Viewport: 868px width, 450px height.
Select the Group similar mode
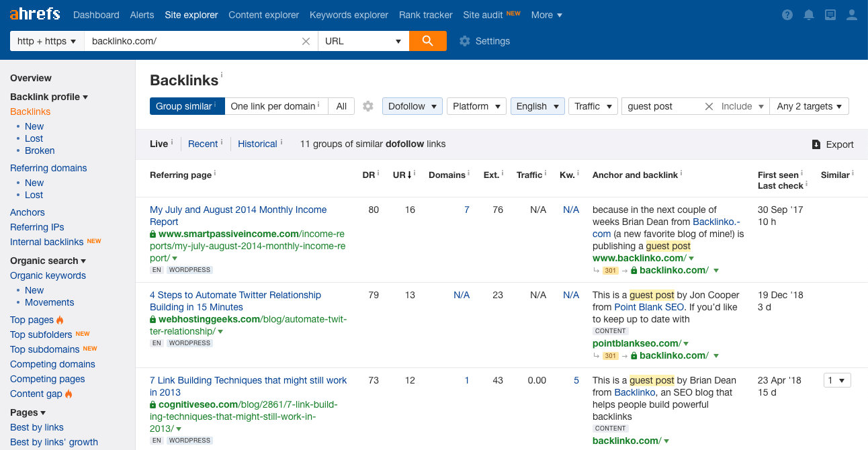pos(187,106)
